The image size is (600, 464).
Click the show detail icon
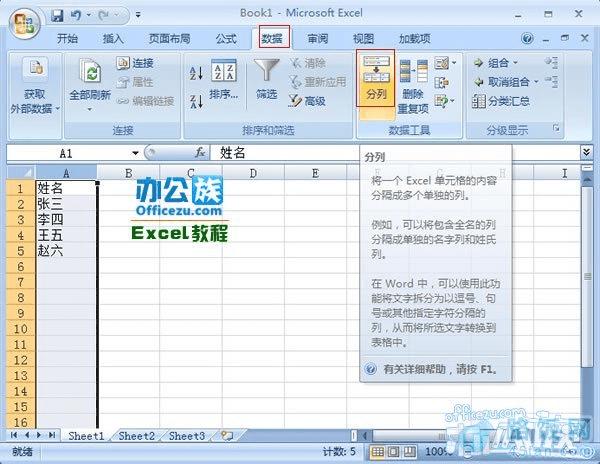551,62
